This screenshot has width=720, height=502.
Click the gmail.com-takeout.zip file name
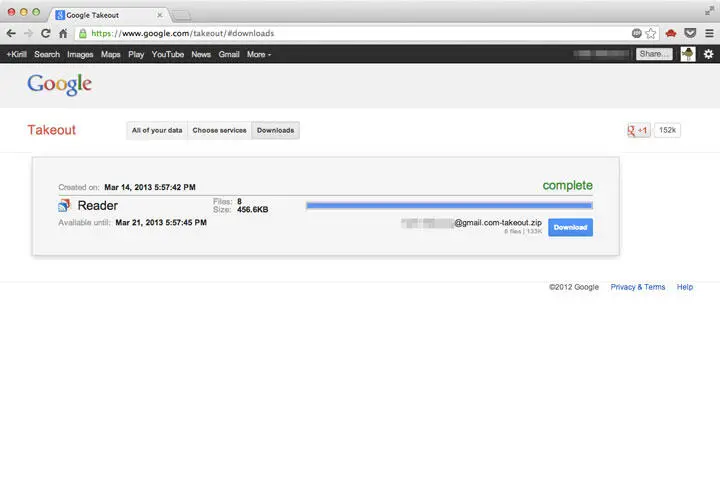click(x=498, y=223)
